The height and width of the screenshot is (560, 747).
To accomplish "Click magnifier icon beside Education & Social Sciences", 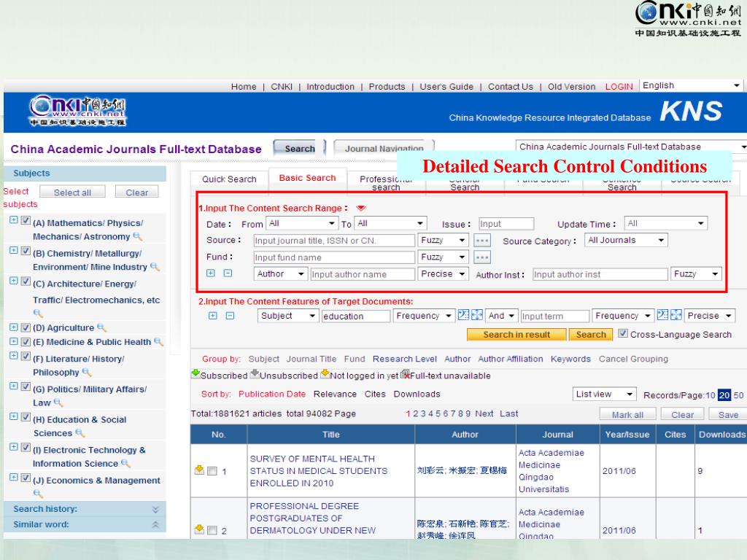I will [x=80, y=433].
